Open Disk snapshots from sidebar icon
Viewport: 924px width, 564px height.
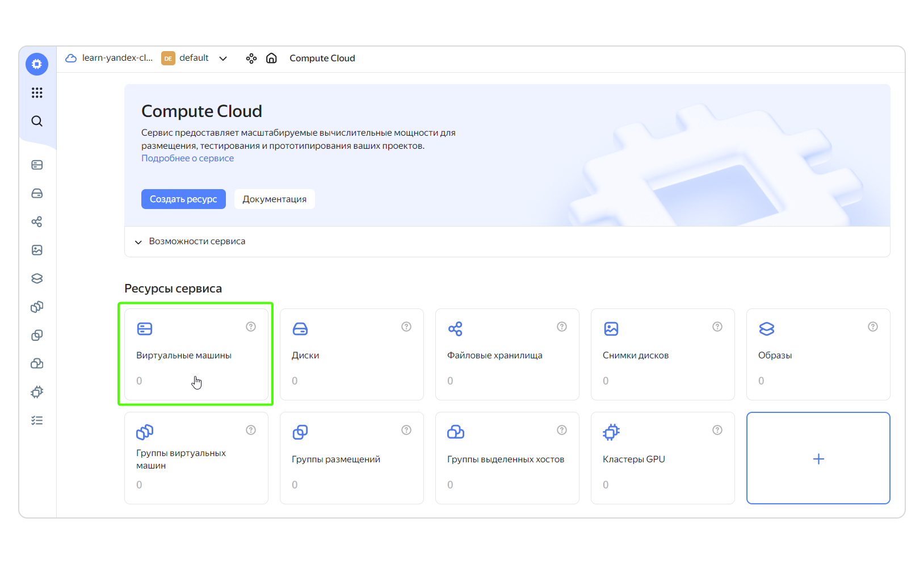pyautogui.click(x=37, y=250)
